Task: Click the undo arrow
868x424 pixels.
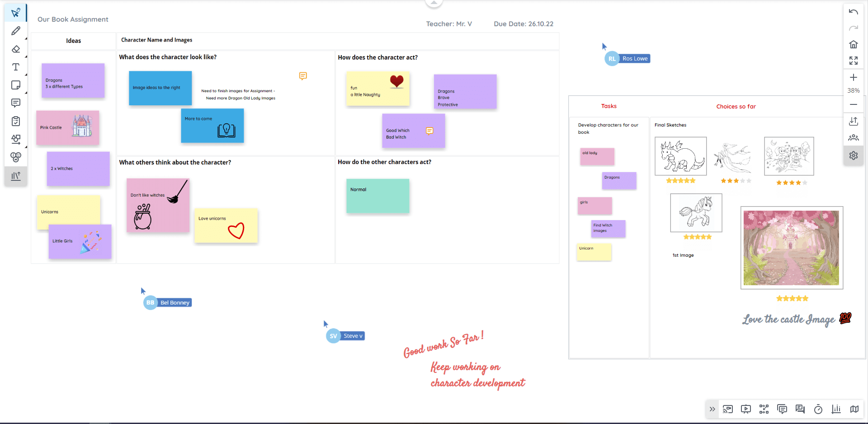Action: click(x=854, y=12)
